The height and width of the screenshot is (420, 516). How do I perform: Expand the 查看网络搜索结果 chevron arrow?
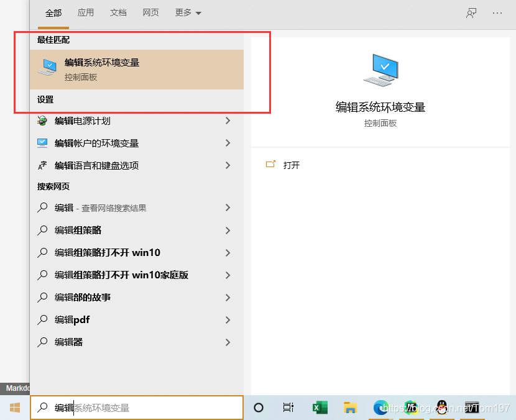pos(228,208)
